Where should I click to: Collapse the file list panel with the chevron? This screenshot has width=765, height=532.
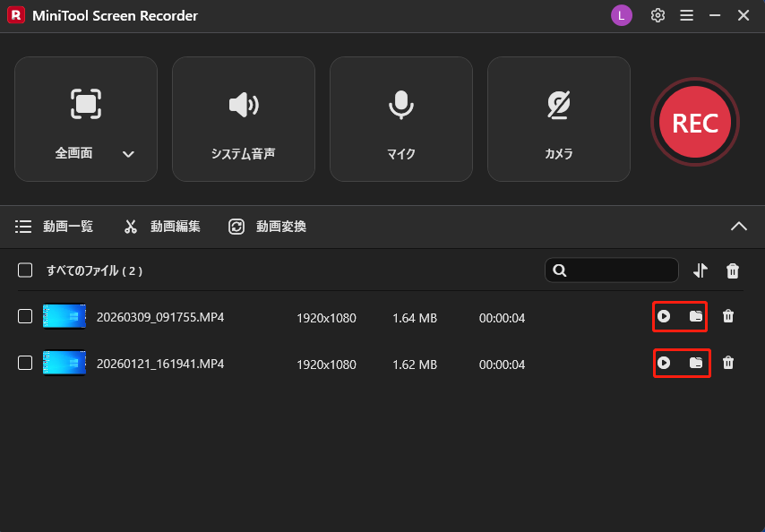[739, 227]
